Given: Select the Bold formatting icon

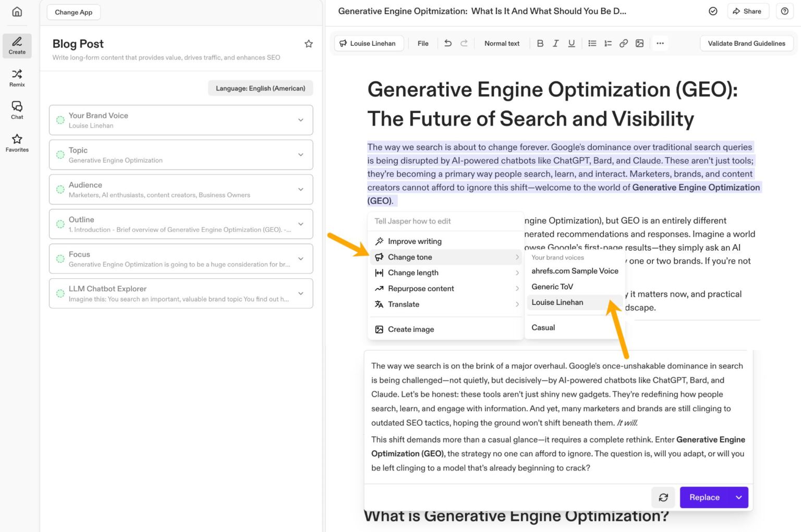Looking at the screenshot, I should [540, 43].
